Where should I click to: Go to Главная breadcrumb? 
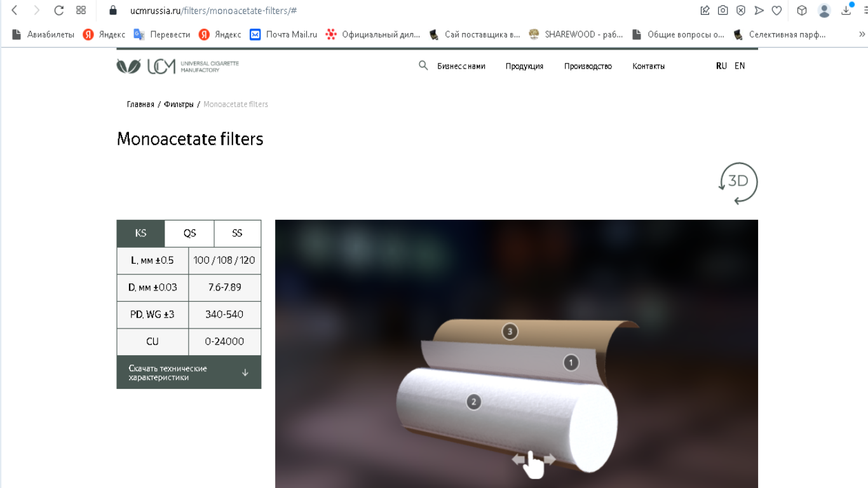140,104
